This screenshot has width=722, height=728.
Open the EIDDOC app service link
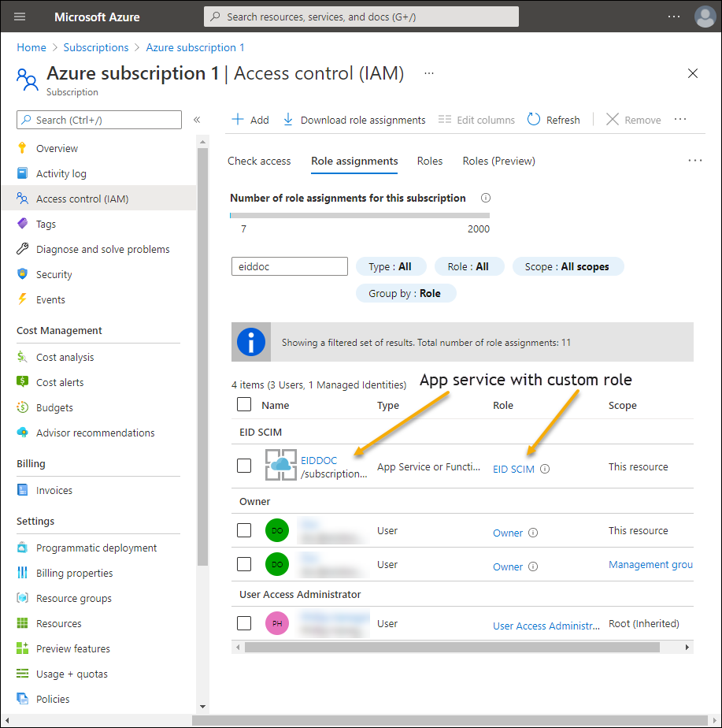click(319, 460)
